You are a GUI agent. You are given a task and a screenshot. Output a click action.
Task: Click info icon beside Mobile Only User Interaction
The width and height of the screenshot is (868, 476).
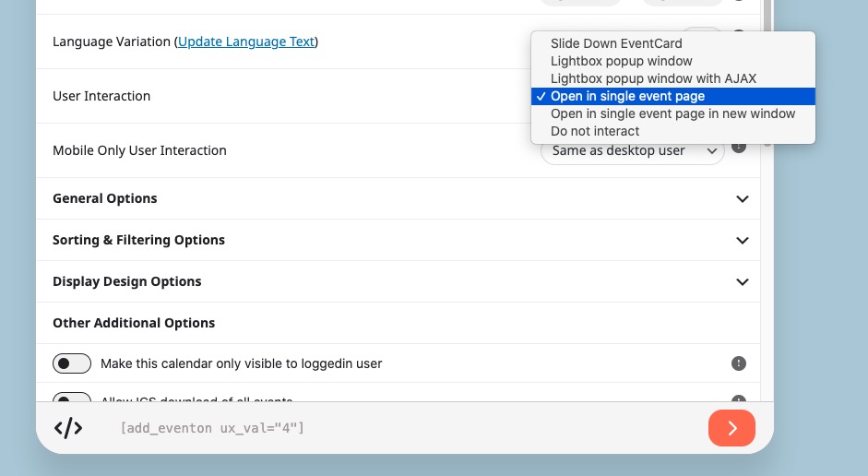point(739,148)
